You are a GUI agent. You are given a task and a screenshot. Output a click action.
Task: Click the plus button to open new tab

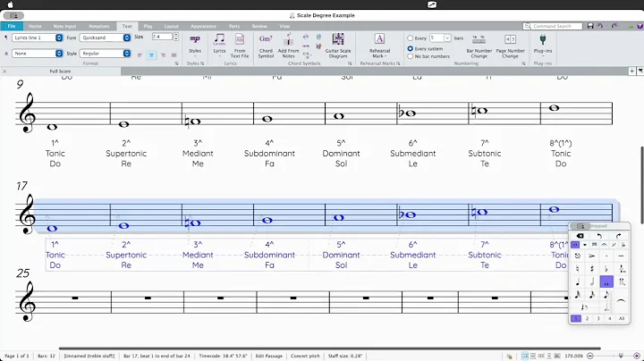click(x=631, y=71)
